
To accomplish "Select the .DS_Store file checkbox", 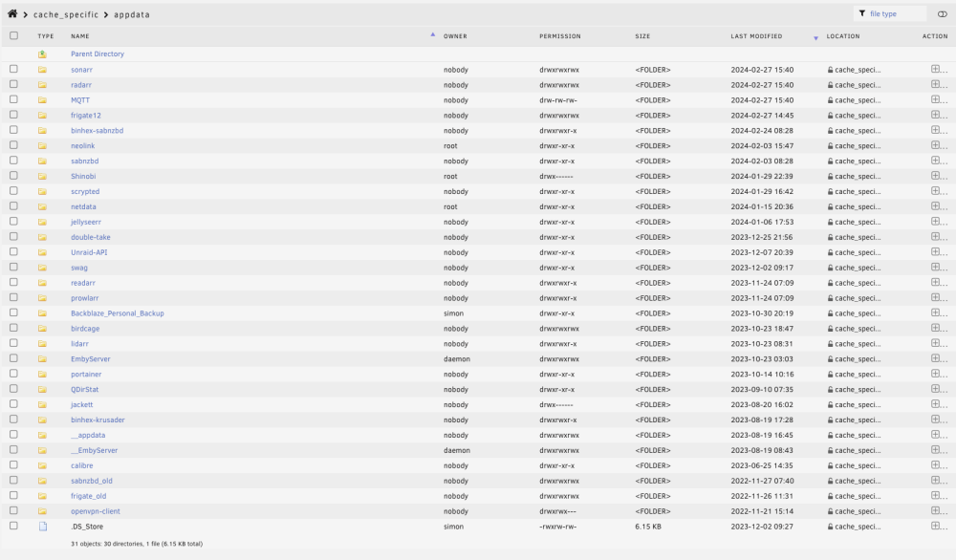I will 13,526.
